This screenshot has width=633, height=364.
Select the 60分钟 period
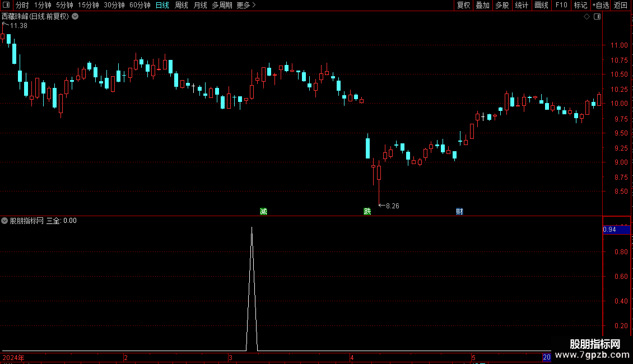140,5
